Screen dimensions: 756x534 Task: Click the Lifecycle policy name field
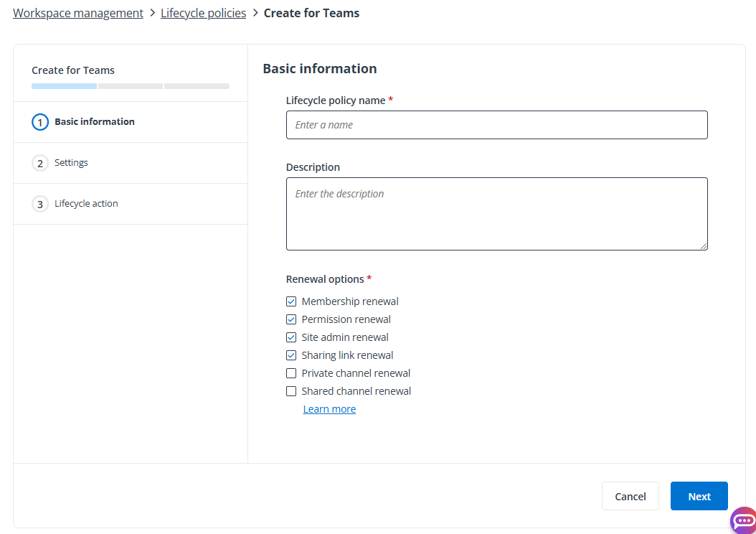(496, 125)
